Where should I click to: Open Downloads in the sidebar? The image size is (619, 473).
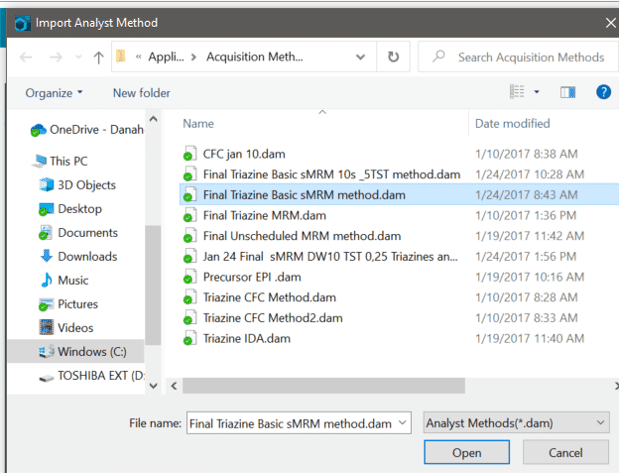[78, 256]
